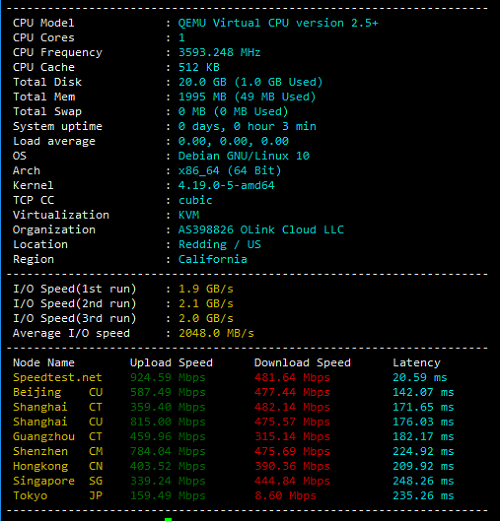Click the Speedtest.net node name

click(x=57, y=377)
